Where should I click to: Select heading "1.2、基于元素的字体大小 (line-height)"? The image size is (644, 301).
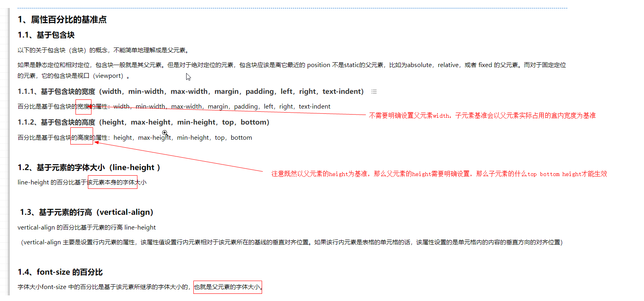point(89,168)
